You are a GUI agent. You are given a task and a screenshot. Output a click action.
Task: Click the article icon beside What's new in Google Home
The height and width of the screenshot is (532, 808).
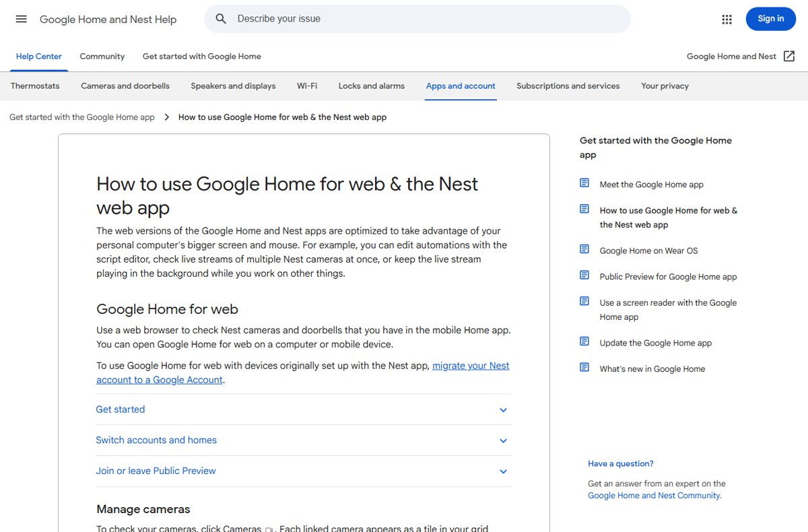point(584,367)
